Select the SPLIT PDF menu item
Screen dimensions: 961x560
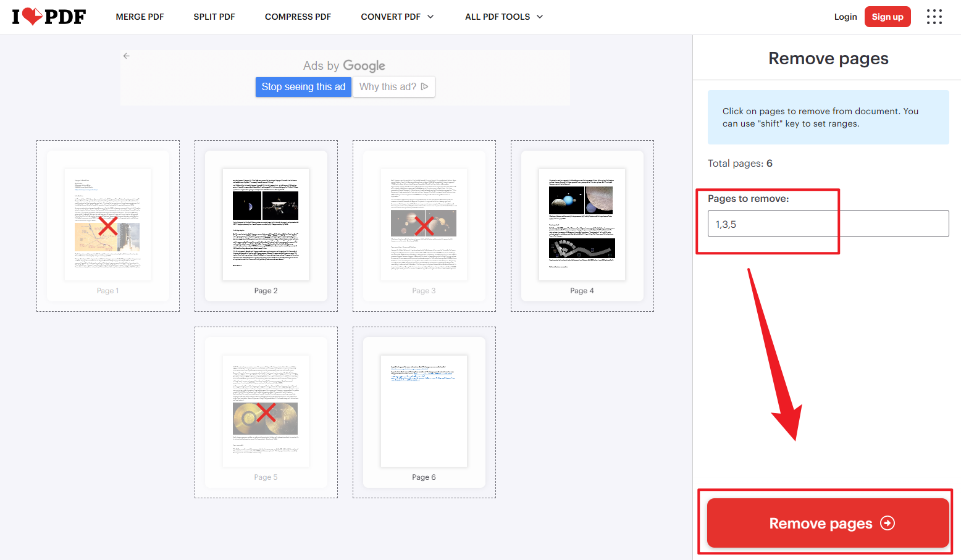coord(214,17)
